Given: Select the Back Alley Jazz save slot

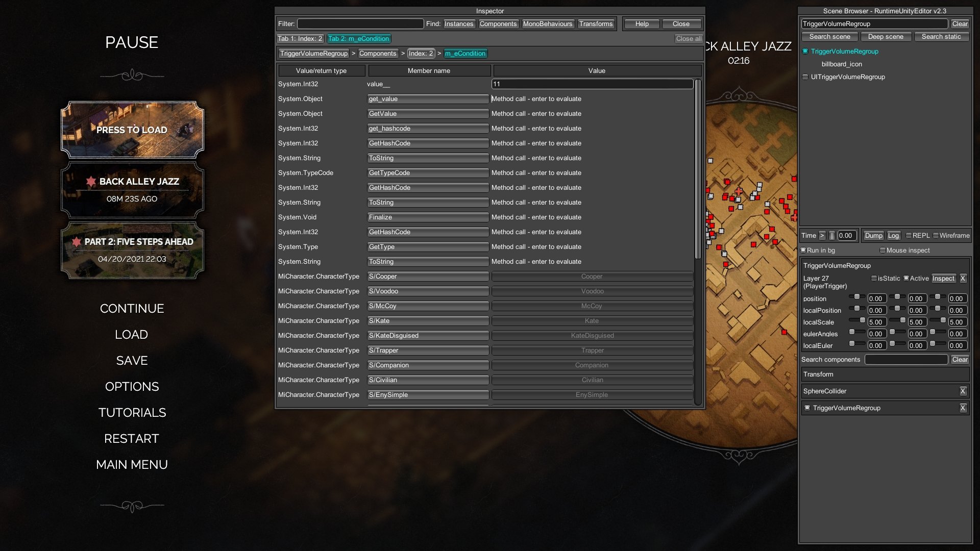Looking at the screenshot, I should click(132, 190).
